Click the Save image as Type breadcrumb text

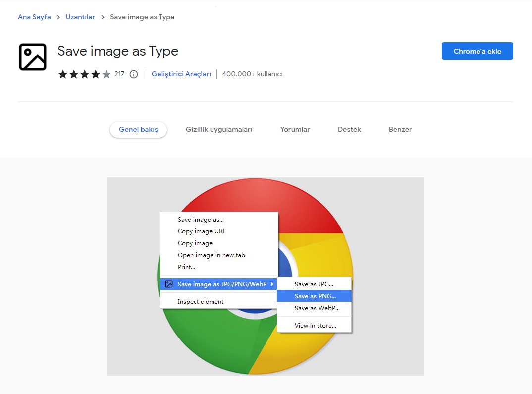coord(142,17)
